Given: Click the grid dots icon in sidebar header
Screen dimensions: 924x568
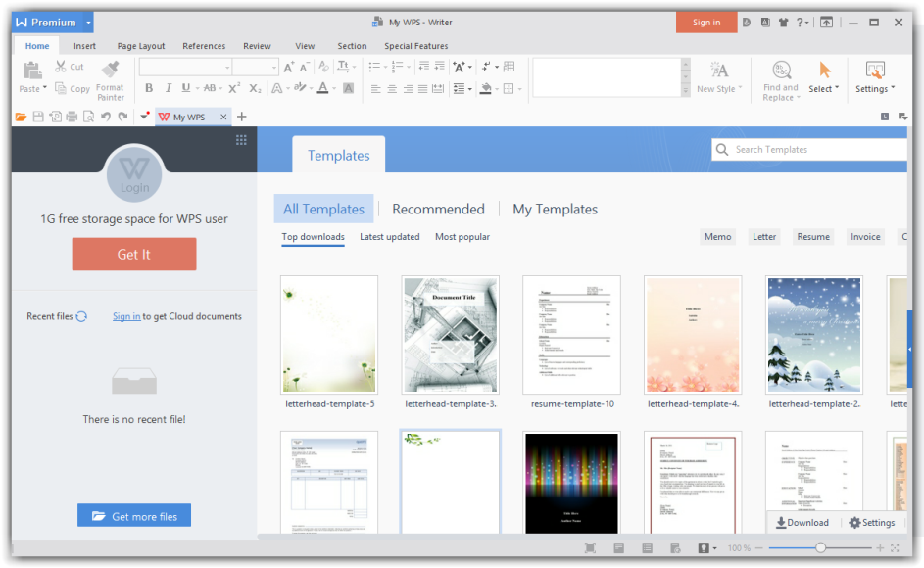Looking at the screenshot, I should (241, 140).
